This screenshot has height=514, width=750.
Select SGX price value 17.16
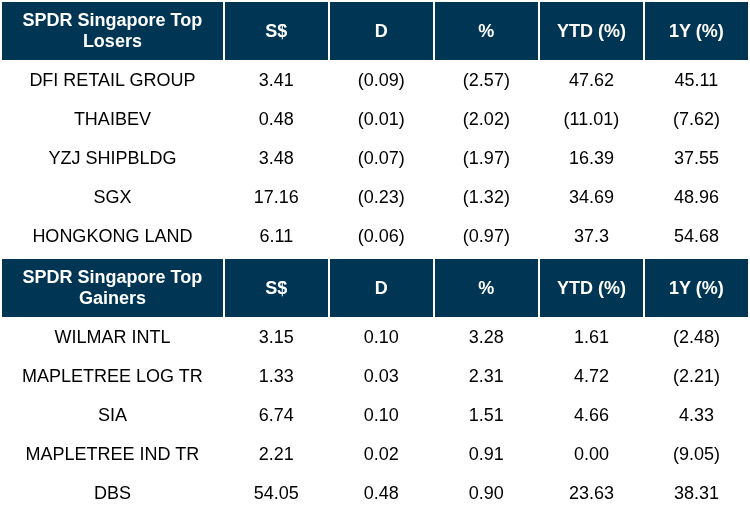coord(276,197)
